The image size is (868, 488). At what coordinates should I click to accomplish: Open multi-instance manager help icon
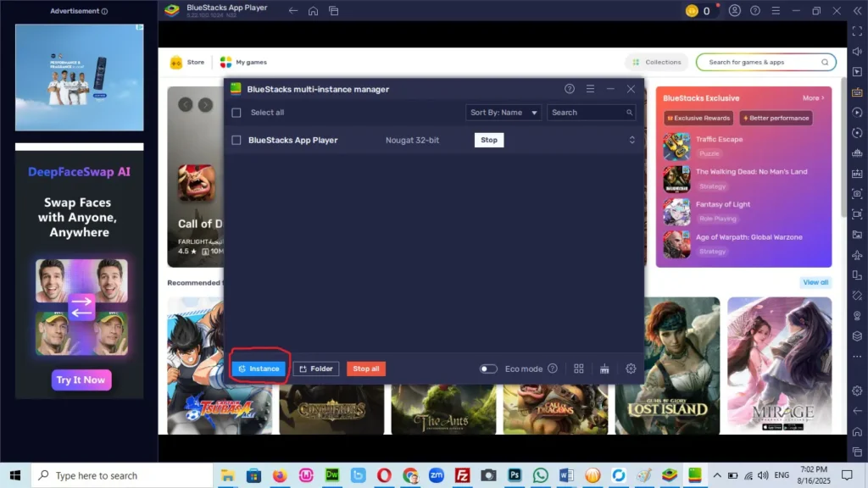(x=570, y=89)
